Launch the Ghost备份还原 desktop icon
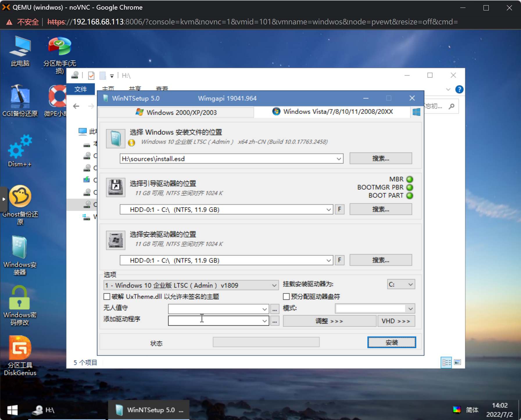This screenshot has width=521, height=420. [x=20, y=205]
